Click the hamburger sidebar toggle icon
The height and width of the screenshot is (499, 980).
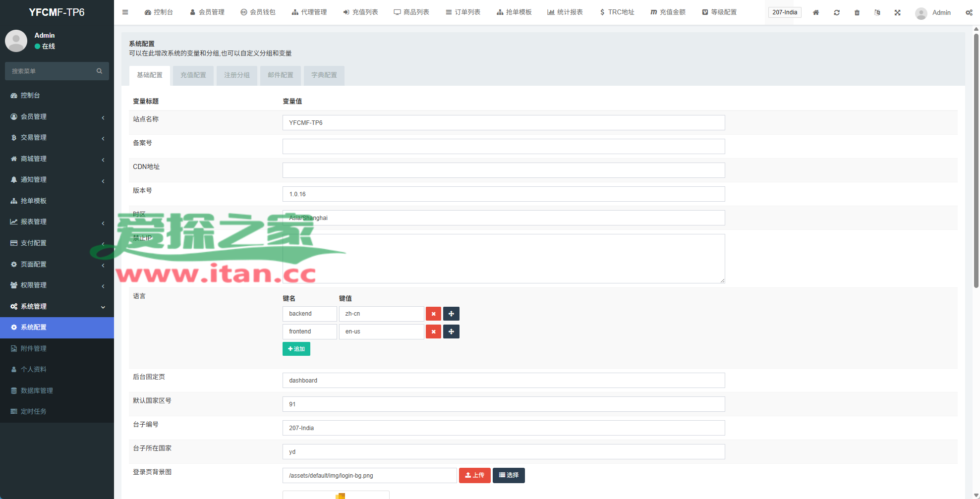[x=125, y=12]
